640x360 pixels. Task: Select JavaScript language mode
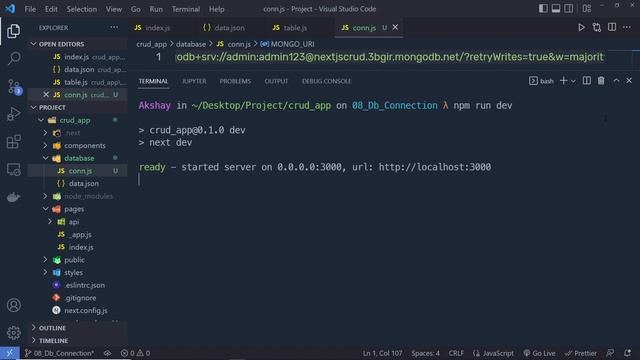click(x=493, y=353)
